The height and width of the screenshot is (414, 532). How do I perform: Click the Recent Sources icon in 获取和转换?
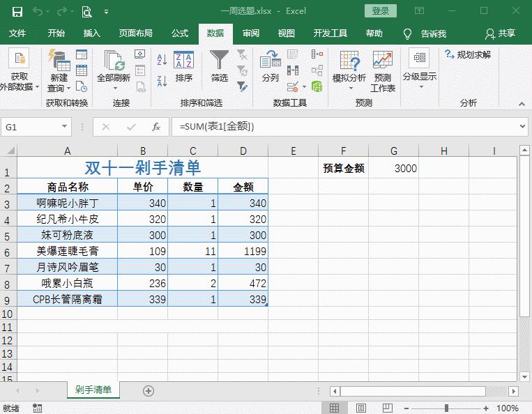coord(82,86)
